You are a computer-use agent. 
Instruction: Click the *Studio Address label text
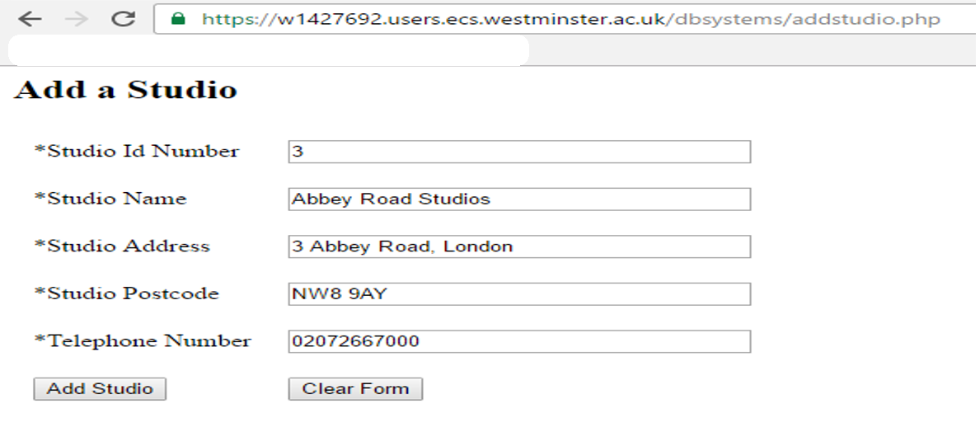click(122, 246)
